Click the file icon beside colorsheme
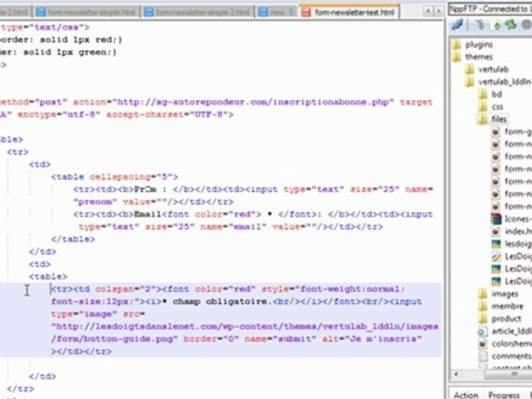 483,344
